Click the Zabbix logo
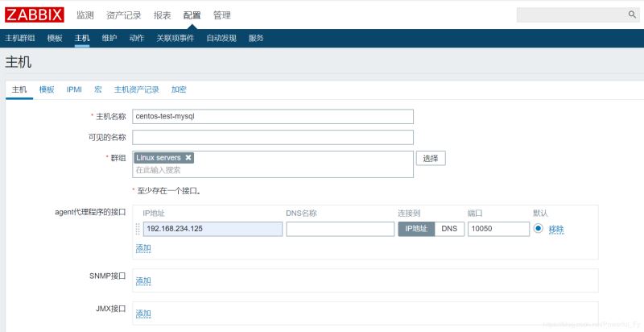 tap(35, 15)
